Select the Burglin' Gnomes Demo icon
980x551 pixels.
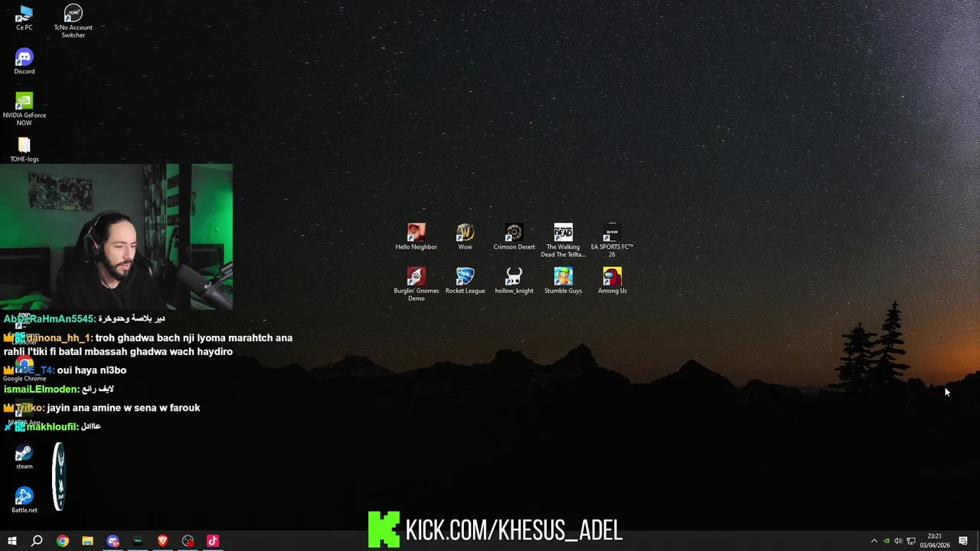coord(416,285)
